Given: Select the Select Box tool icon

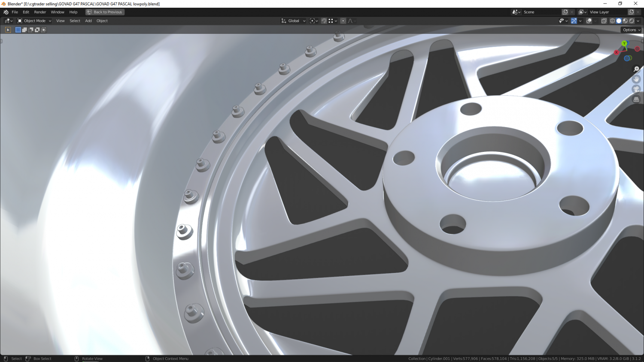Looking at the screenshot, I should click(8, 30).
